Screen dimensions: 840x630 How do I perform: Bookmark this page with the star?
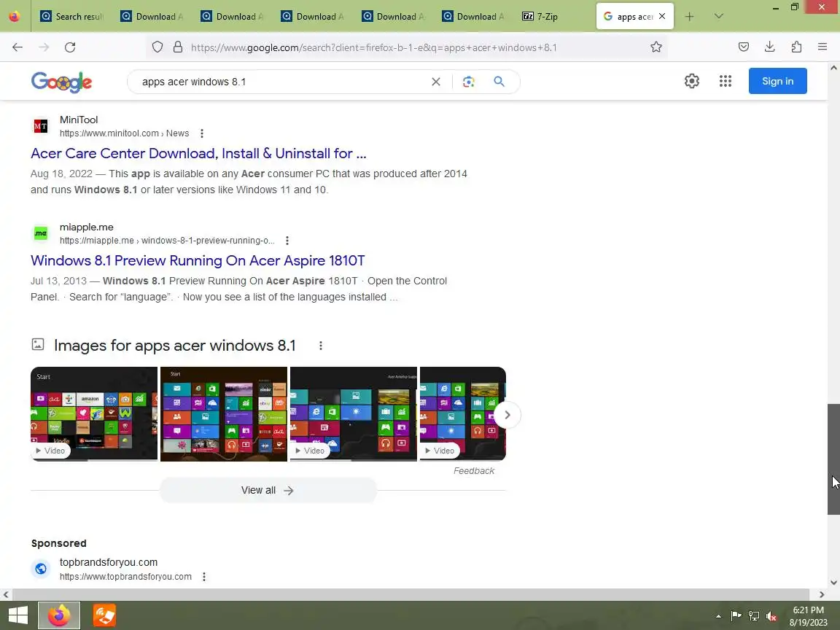coord(656,47)
